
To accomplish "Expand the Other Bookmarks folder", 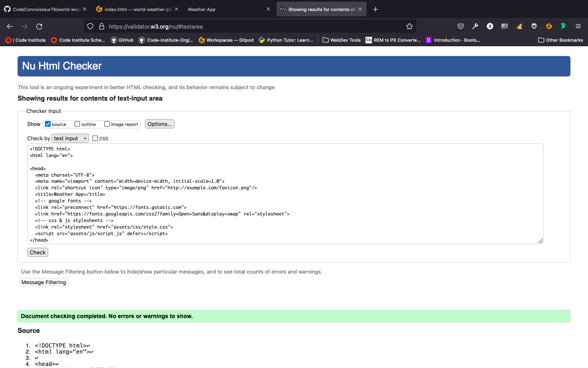I will click(561, 40).
